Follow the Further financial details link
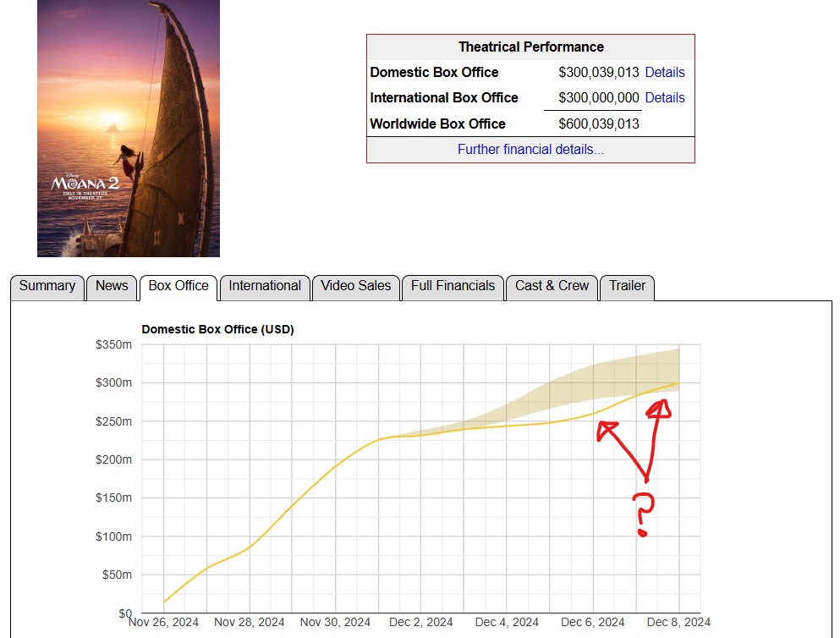Screen dimensions: 840x638 click(x=530, y=150)
